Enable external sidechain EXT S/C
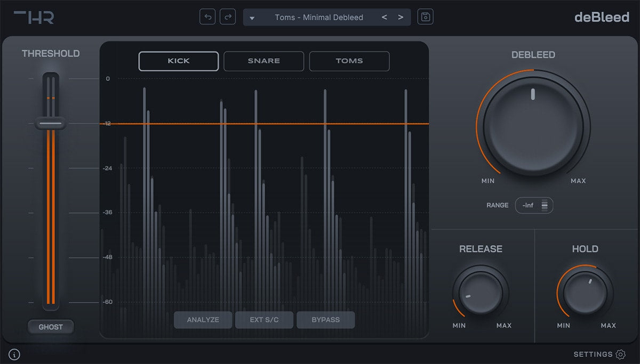This screenshot has height=364, width=640. pyautogui.click(x=264, y=320)
